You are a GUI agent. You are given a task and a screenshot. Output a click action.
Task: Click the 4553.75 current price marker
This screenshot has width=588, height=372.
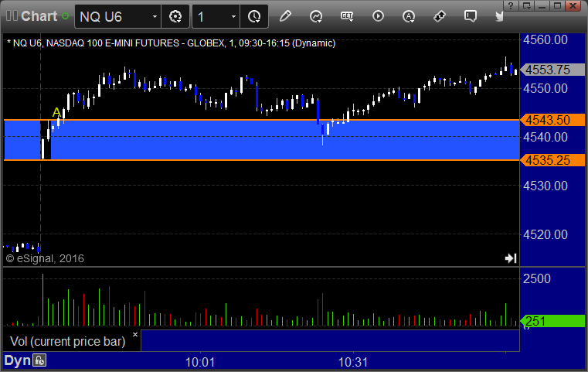pyautogui.click(x=552, y=70)
